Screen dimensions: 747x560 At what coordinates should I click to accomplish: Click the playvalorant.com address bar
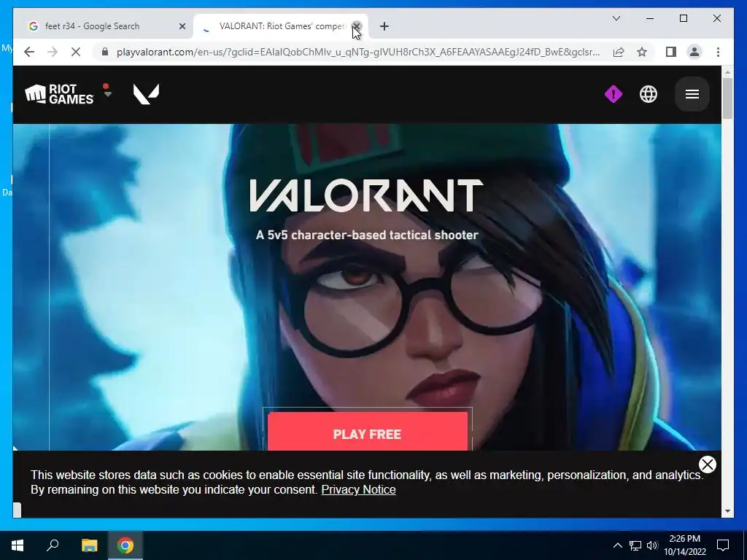357,52
